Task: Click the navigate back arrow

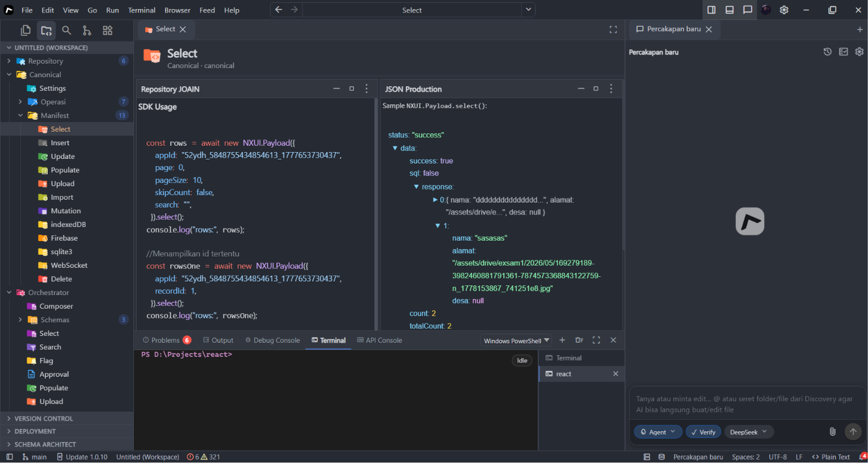Action: coord(279,10)
